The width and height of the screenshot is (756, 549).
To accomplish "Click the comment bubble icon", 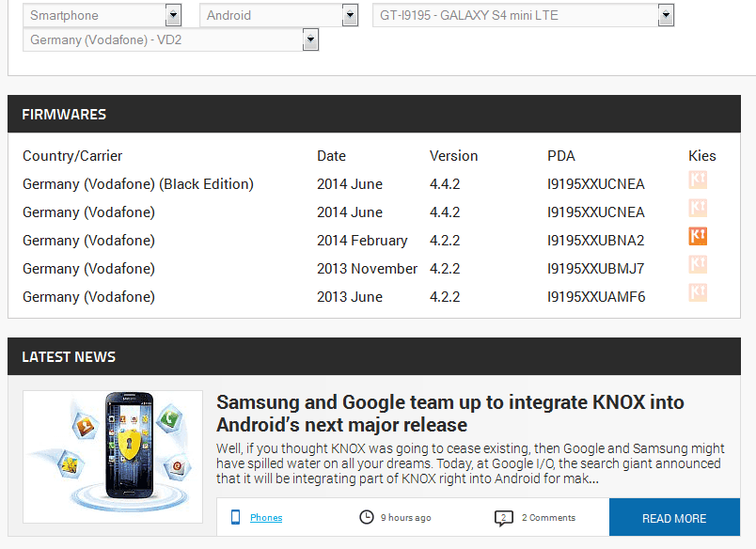I will click(x=503, y=518).
